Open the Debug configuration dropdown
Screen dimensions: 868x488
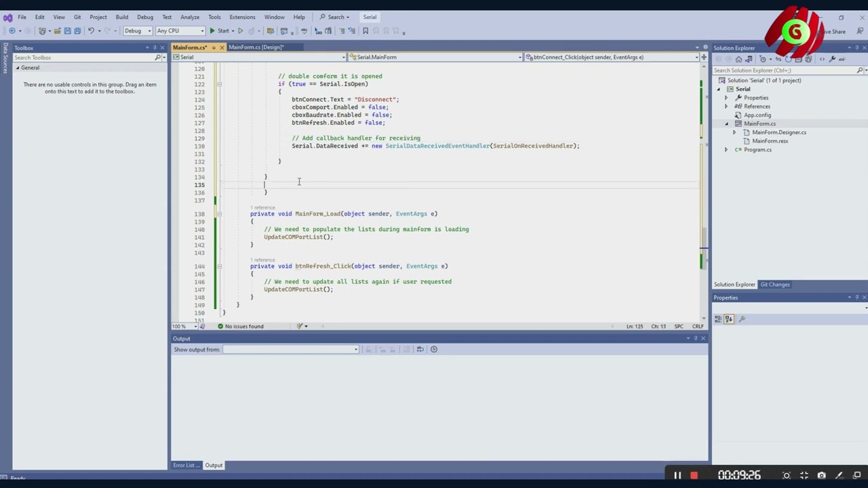coord(138,30)
